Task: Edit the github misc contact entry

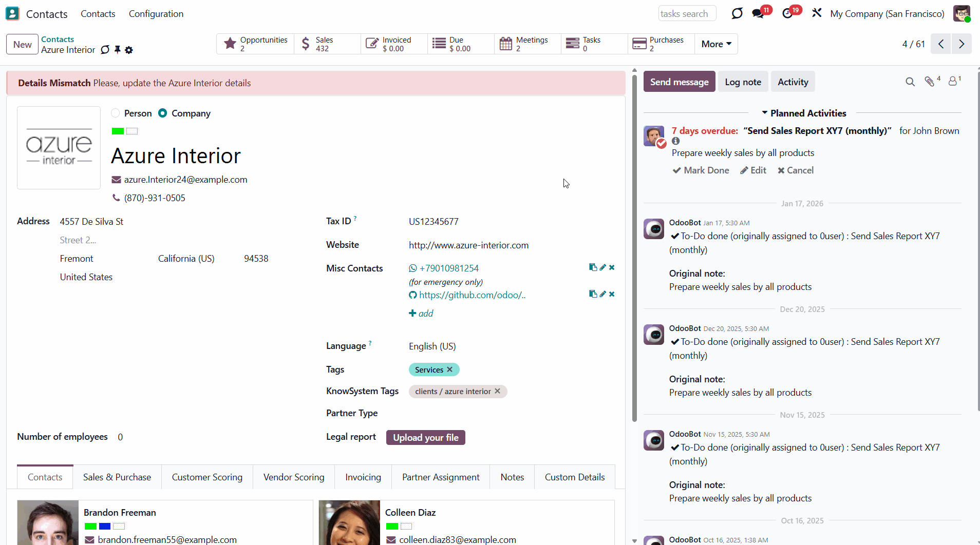Action: (603, 294)
